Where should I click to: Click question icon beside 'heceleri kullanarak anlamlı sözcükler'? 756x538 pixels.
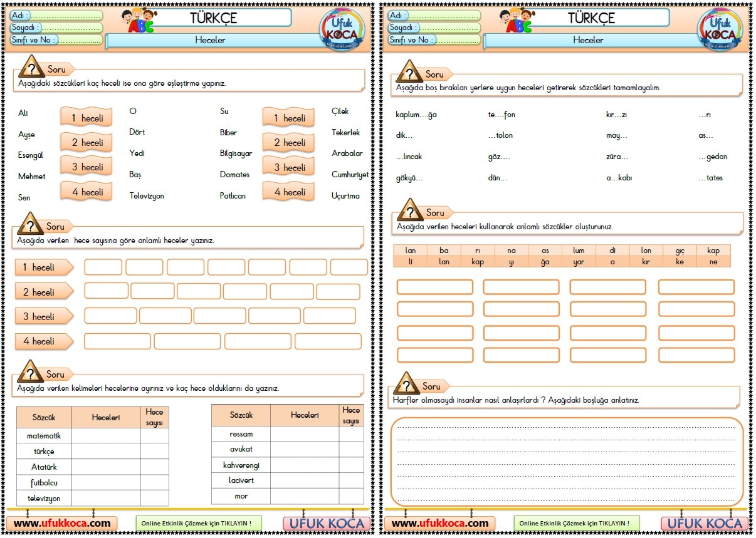(x=410, y=210)
